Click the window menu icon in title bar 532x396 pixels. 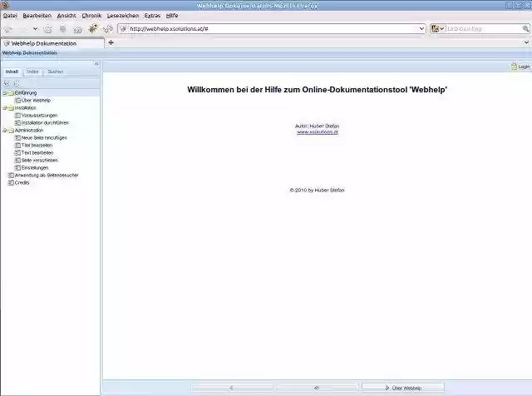[5, 5]
